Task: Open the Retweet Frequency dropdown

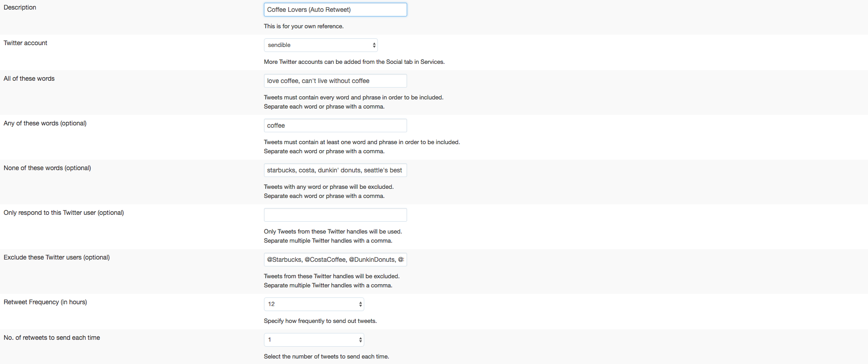Action: 314,304
